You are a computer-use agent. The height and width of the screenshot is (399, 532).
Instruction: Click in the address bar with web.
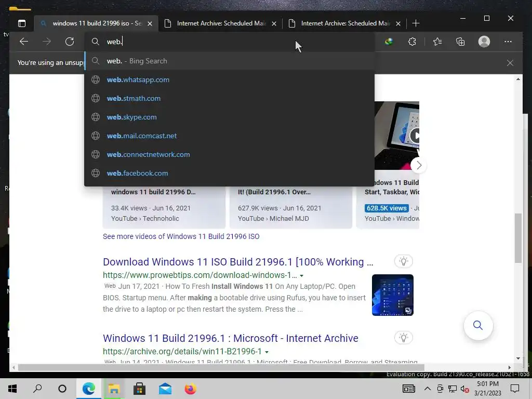click(229, 42)
